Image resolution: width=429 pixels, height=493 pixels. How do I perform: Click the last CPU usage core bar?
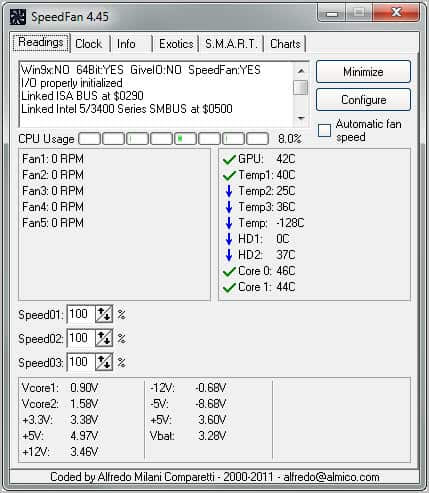click(x=257, y=138)
